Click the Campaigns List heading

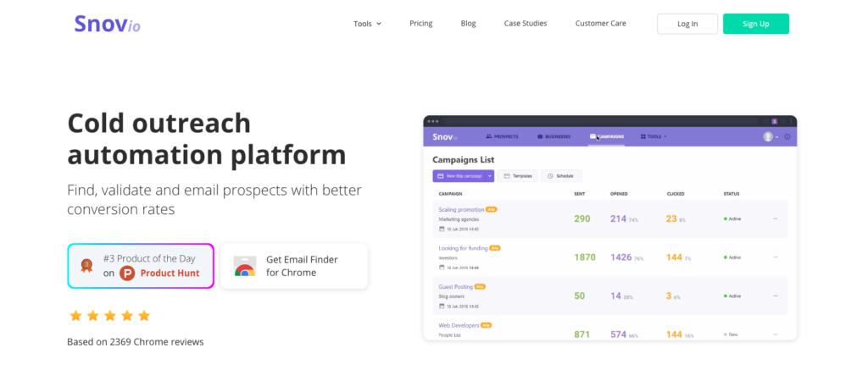[x=464, y=160]
